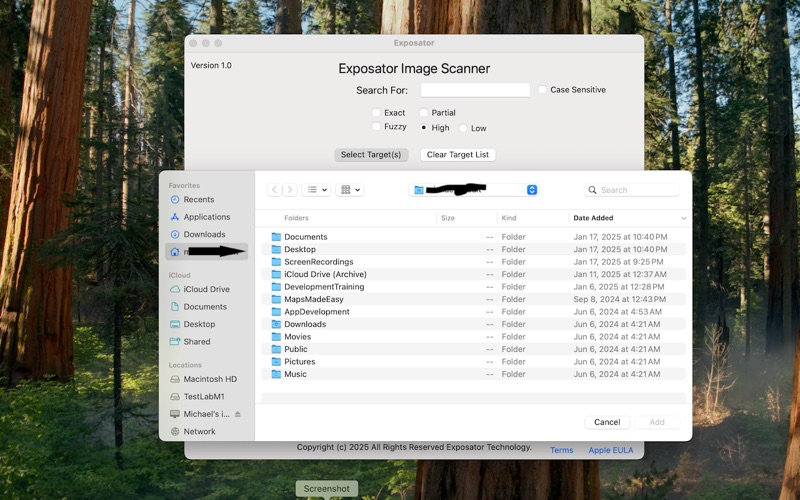Open Downloads in sidebar Favorites
The image size is (800, 500).
point(197,234)
